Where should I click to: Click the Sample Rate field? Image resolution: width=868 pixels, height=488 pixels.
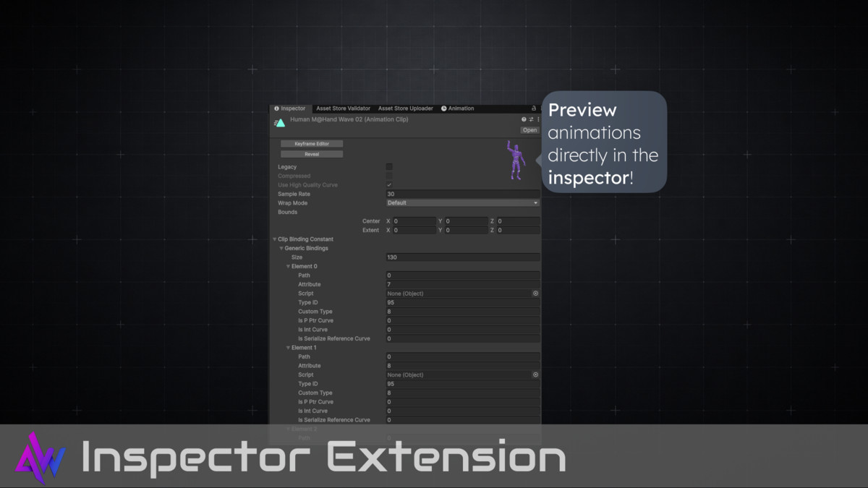[463, 194]
